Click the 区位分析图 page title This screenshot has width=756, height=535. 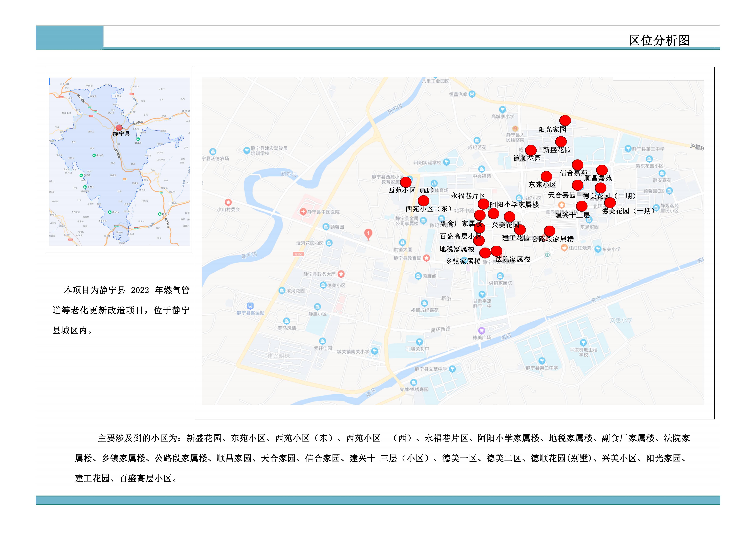(659, 41)
